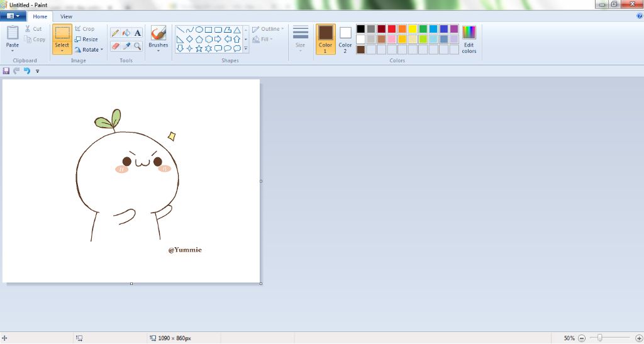Viewport: 644px width, 344px height.
Task: Pick the purple color swatch
Action: click(x=454, y=29)
